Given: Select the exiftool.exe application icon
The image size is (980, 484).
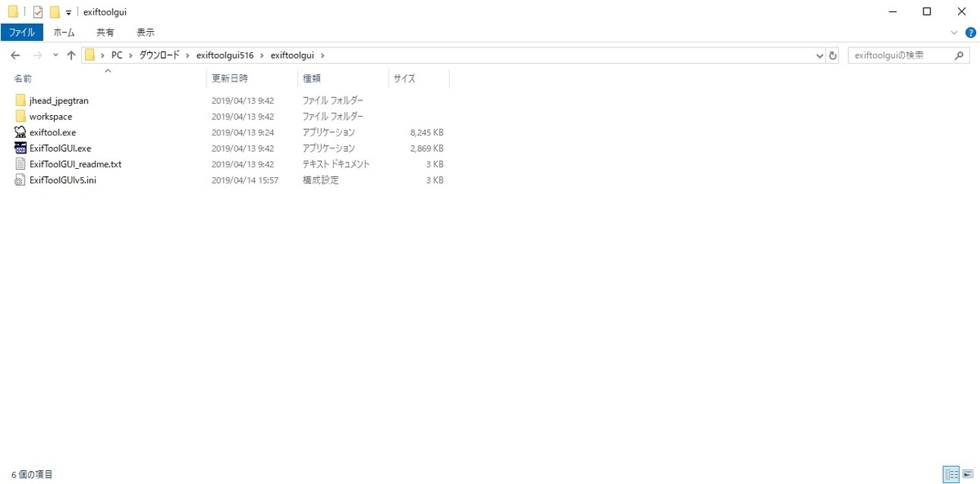Looking at the screenshot, I should [20, 132].
